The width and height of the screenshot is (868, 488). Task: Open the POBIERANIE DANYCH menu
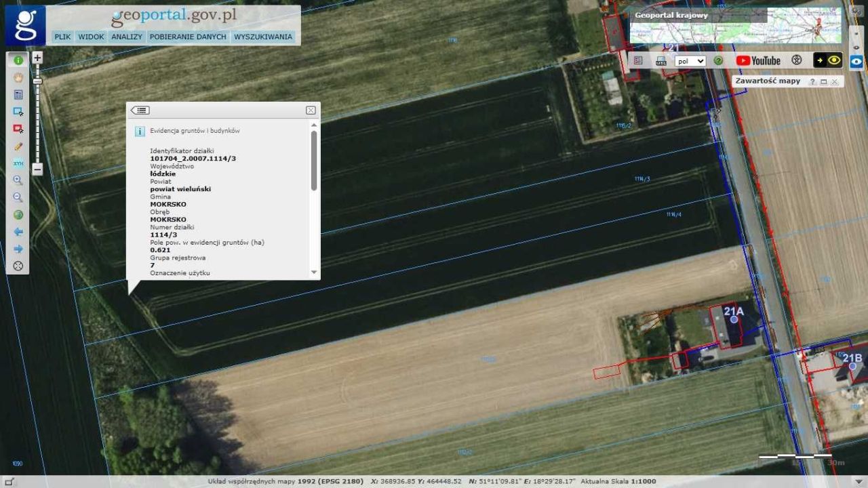tap(188, 37)
